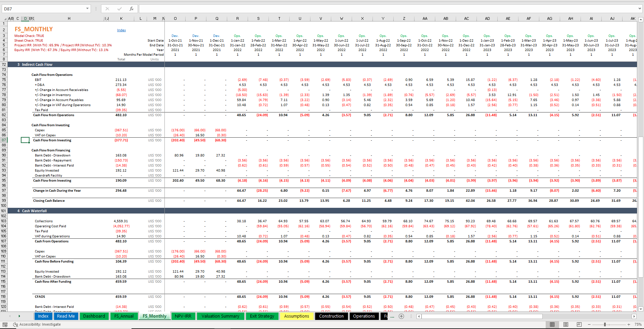Image resolution: width=644 pixels, height=329 pixels.
Task: Select column AB header
Action: tap(446, 19)
